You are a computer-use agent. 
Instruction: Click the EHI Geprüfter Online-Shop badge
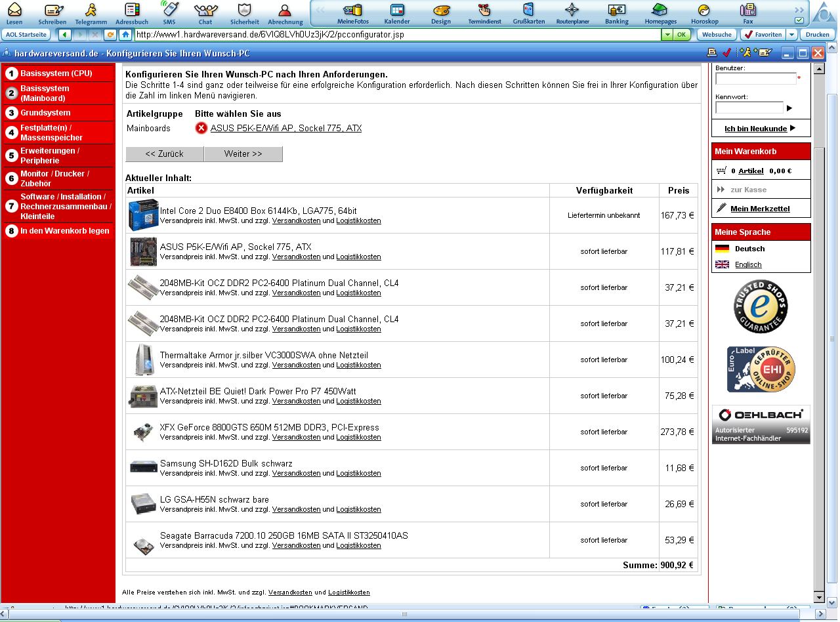(761, 369)
